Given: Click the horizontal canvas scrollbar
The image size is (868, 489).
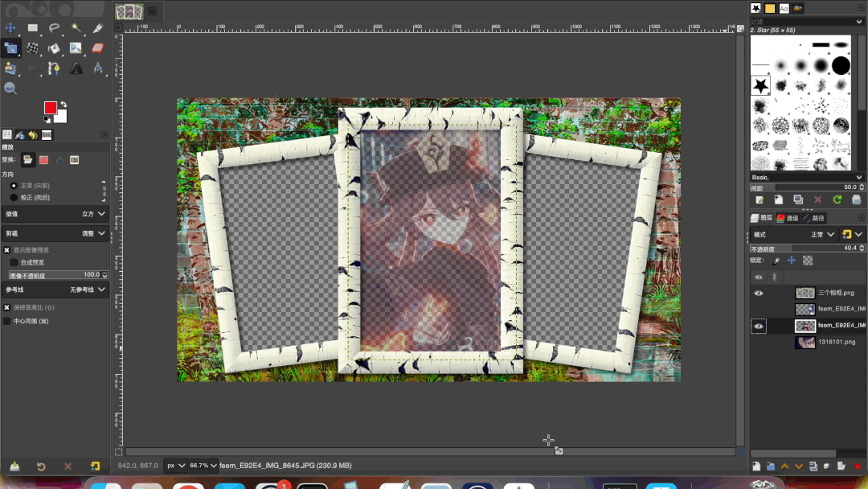Looking at the screenshot, I should tap(430, 452).
